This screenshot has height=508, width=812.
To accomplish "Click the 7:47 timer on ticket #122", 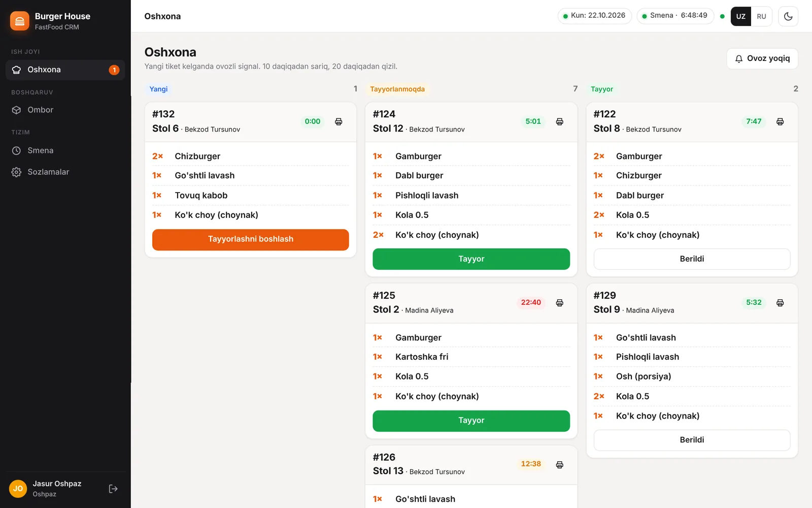I will pos(754,121).
